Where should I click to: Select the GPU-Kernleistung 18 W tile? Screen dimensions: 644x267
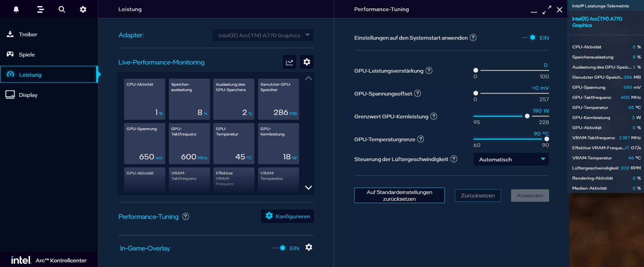(279, 144)
